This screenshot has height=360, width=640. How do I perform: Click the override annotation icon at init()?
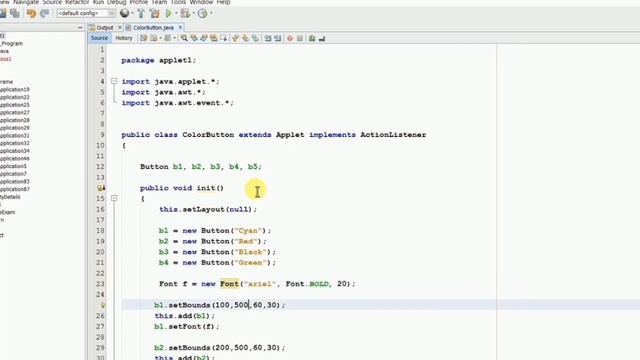point(101,188)
